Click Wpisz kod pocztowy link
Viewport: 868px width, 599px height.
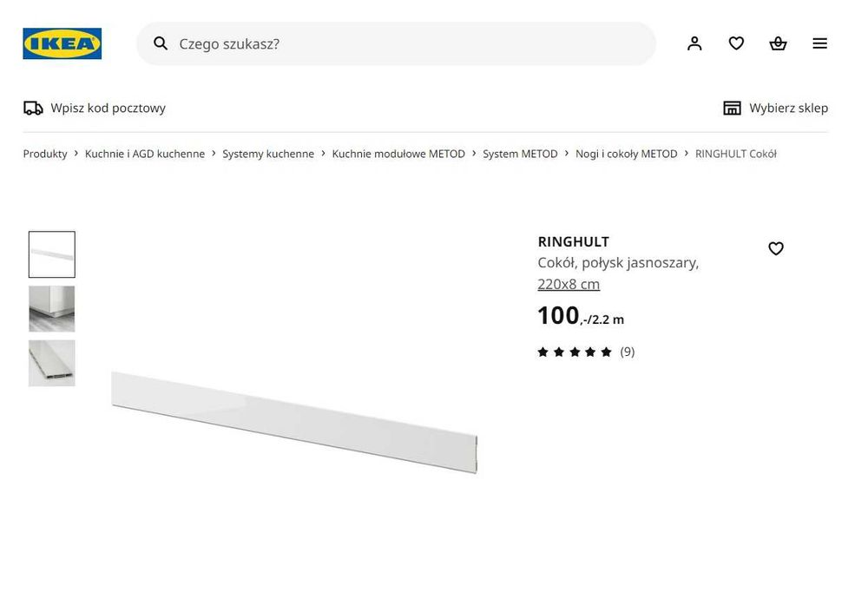click(x=108, y=109)
